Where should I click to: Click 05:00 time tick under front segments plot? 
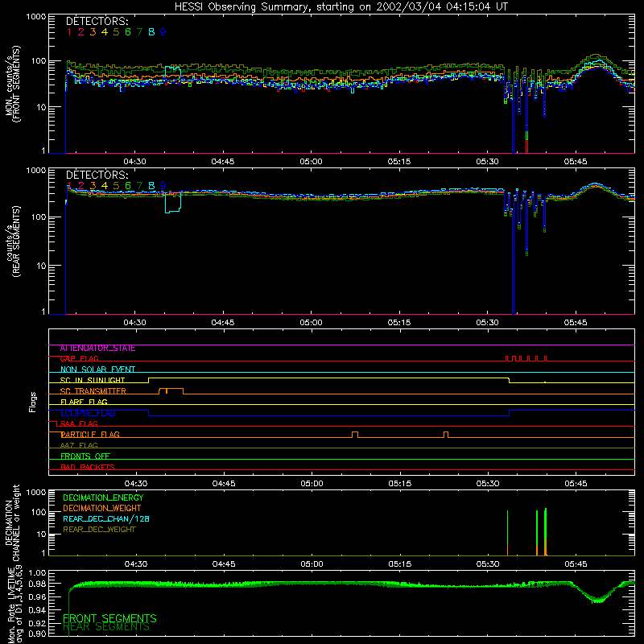pyautogui.click(x=311, y=162)
